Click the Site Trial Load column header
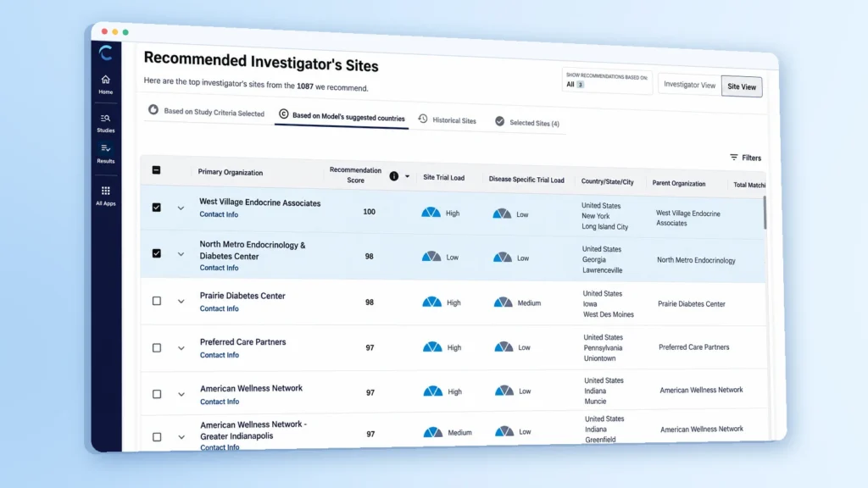Viewport: 868px width, 488px height. (443, 178)
